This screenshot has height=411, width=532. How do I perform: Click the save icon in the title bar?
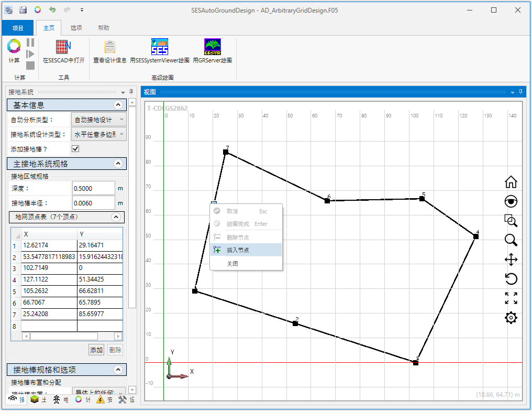[23, 10]
